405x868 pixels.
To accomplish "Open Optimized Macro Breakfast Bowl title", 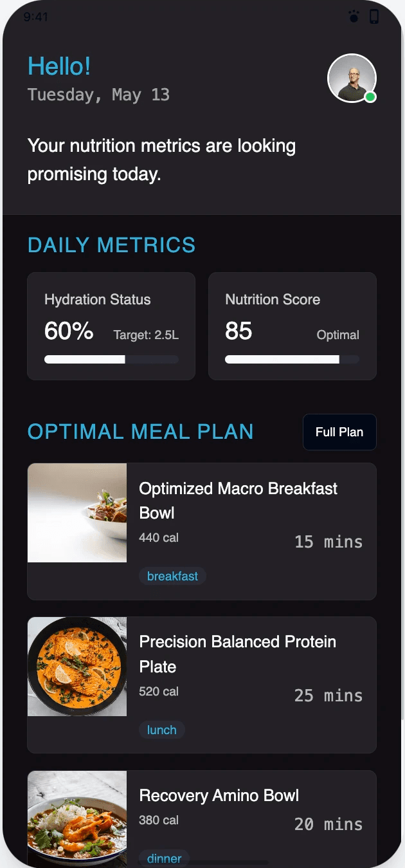I will (x=238, y=501).
